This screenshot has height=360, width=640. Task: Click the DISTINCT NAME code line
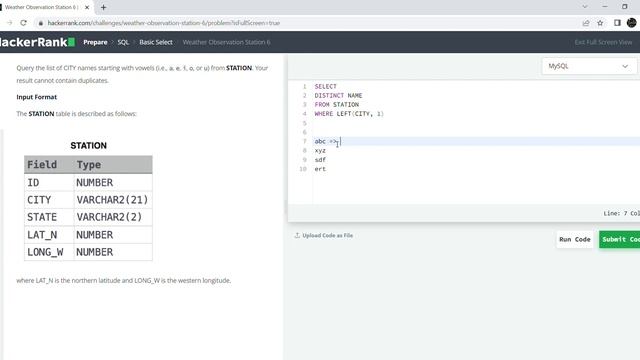click(338, 96)
